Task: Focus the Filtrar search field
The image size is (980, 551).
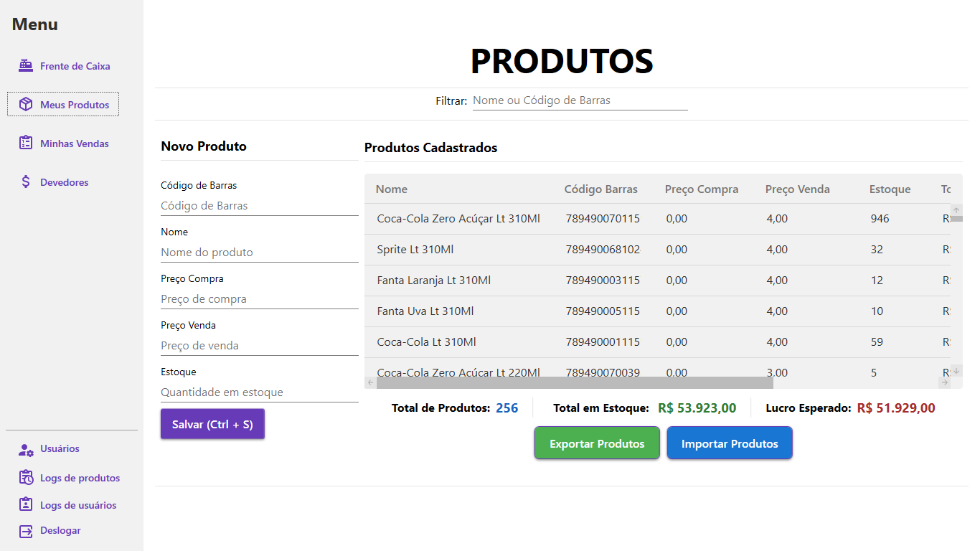Action: (580, 100)
